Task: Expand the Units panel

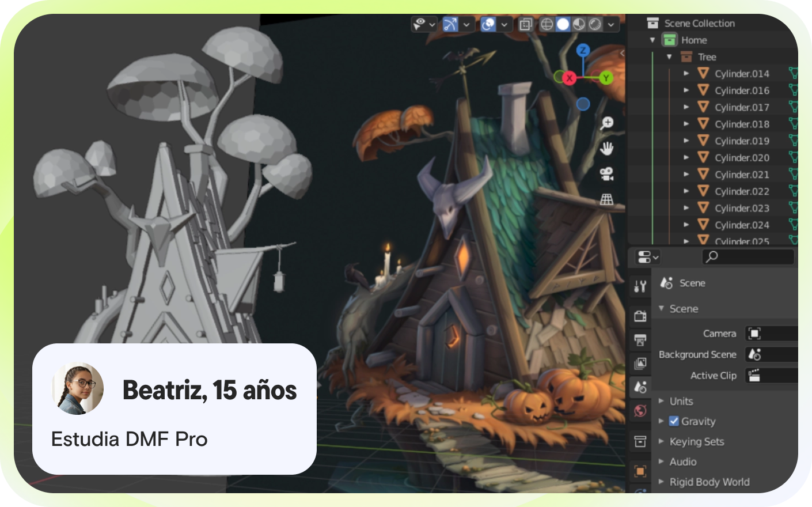Action: click(661, 401)
